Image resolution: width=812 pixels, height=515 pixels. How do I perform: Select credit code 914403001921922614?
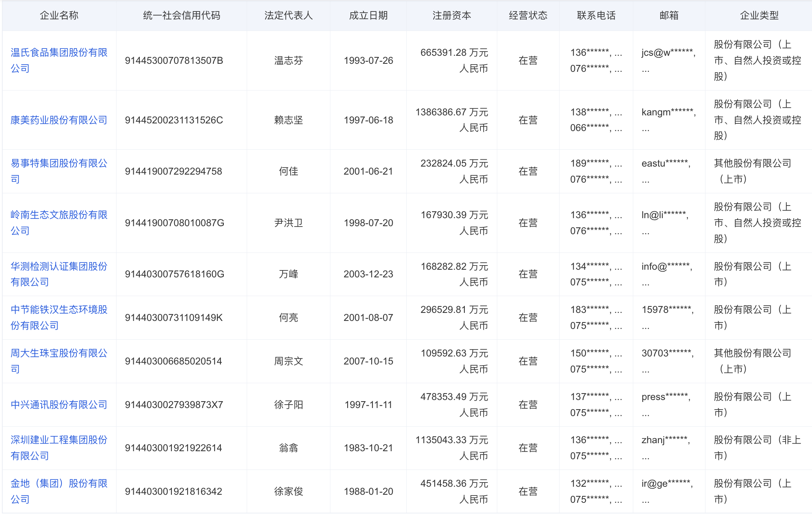click(173, 448)
